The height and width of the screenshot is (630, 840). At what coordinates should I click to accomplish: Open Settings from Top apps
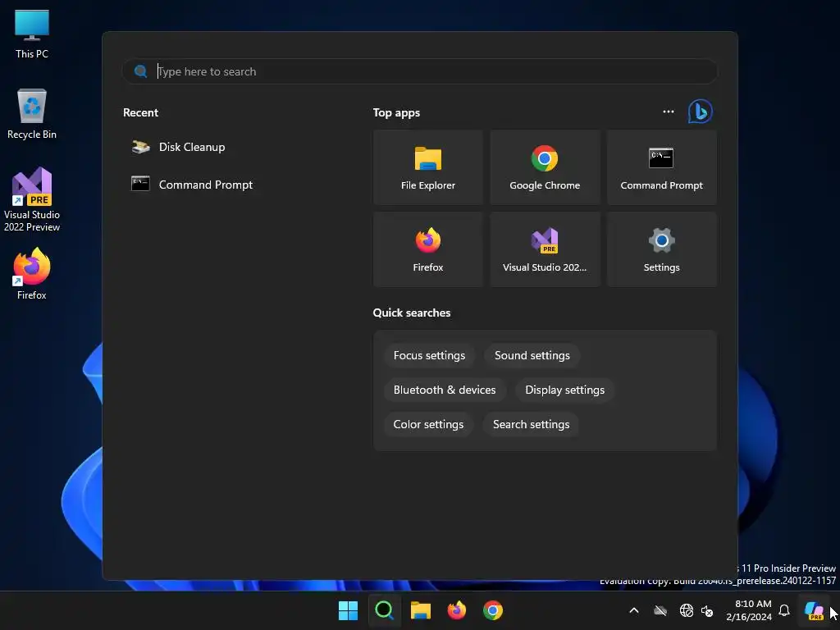tap(661, 249)
